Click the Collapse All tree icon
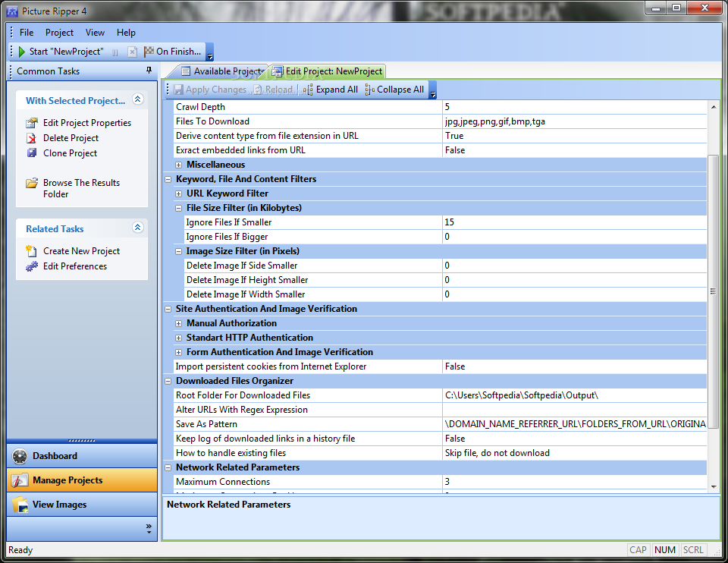 tap(369, 90)
